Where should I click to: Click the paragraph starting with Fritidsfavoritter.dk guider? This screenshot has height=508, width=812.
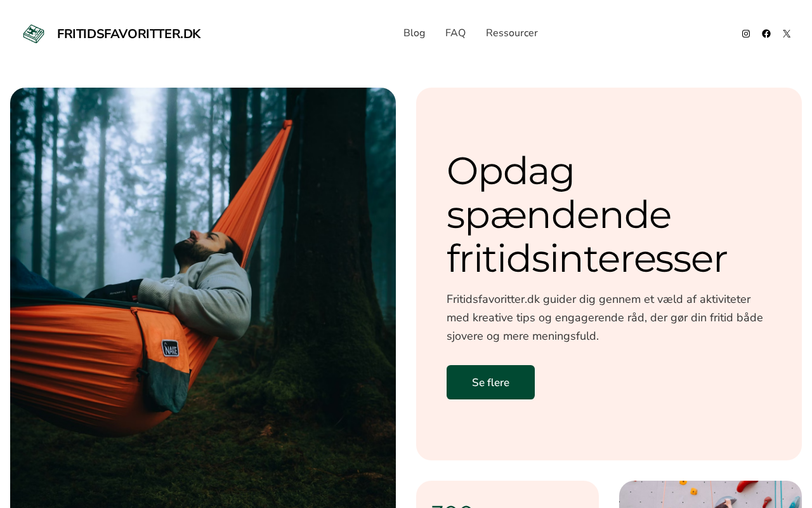[605, 317]
